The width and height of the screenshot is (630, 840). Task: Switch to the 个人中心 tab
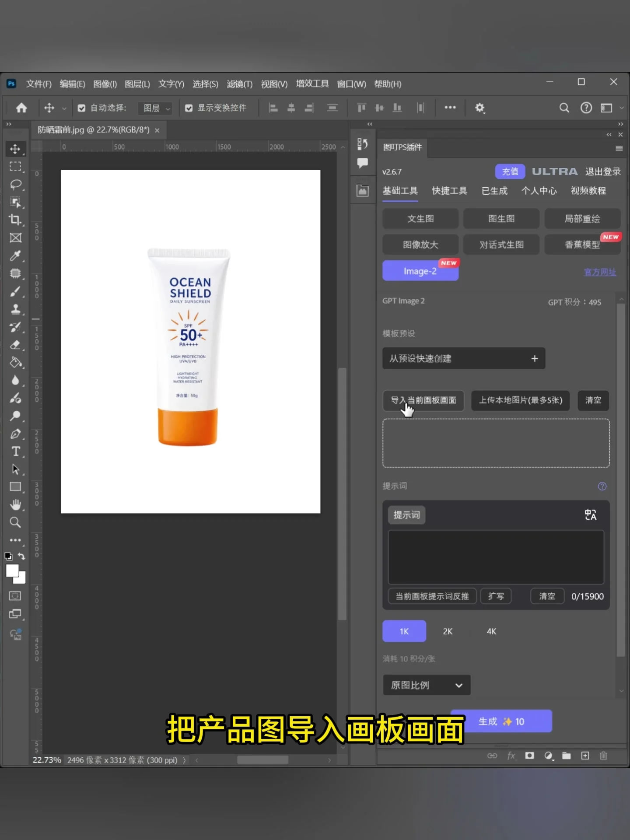(x=539, y=191)
